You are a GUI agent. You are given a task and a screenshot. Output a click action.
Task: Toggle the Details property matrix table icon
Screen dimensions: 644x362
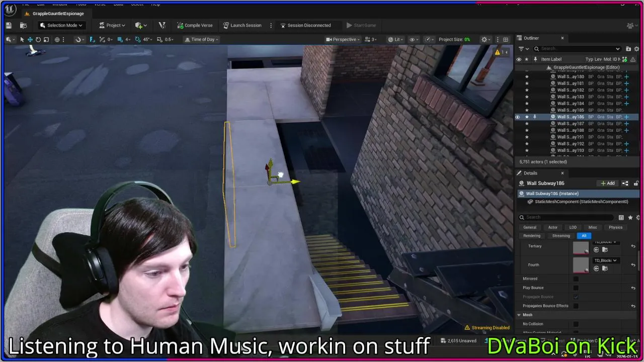621,217
